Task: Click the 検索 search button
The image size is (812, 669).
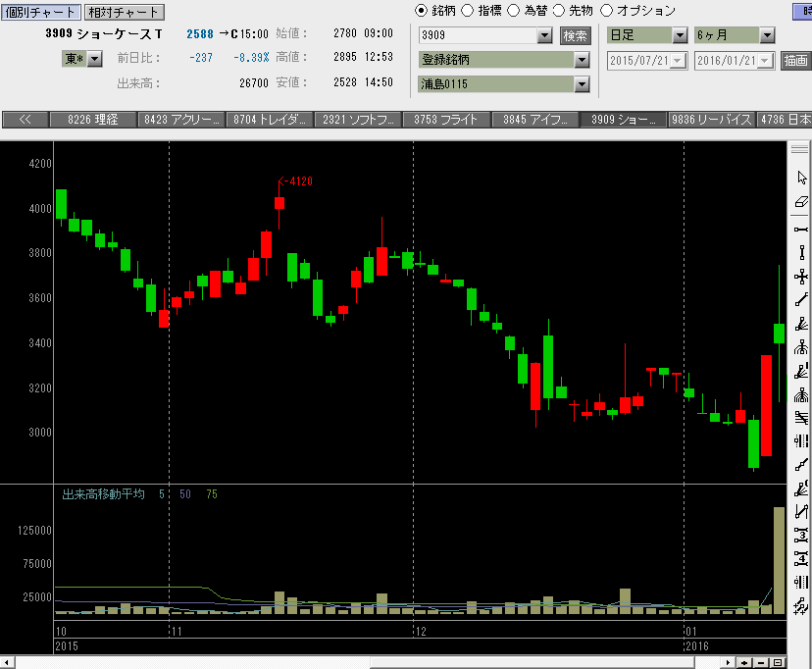Action: tap(576, 35)
